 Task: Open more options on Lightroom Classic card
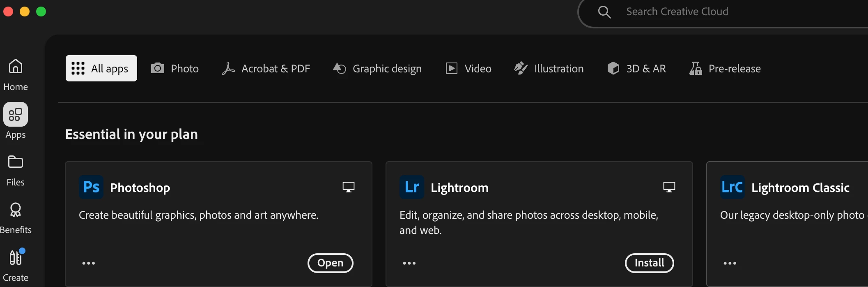pyautogui.click(x=730, y=263)
